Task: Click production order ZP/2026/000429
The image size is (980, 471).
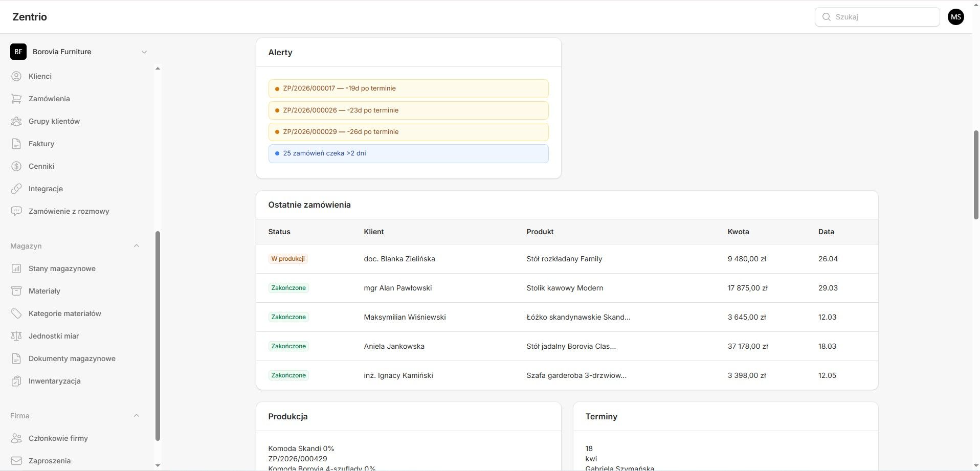Action: tap(298, 459)
